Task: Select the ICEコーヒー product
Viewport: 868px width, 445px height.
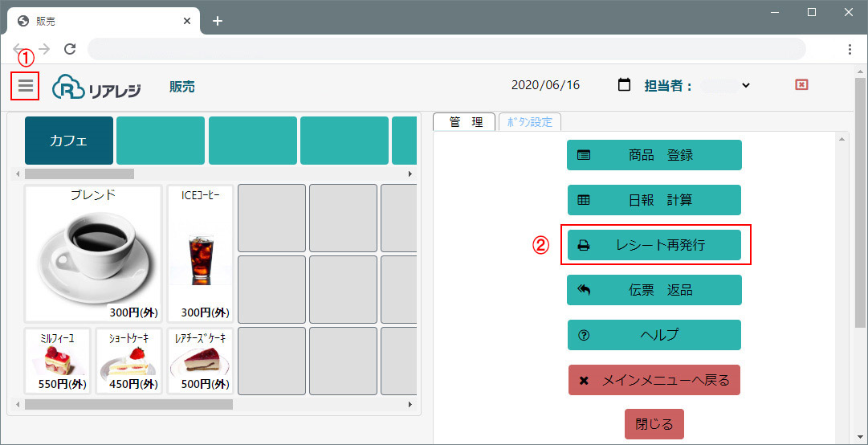Action: click(201, 254)
